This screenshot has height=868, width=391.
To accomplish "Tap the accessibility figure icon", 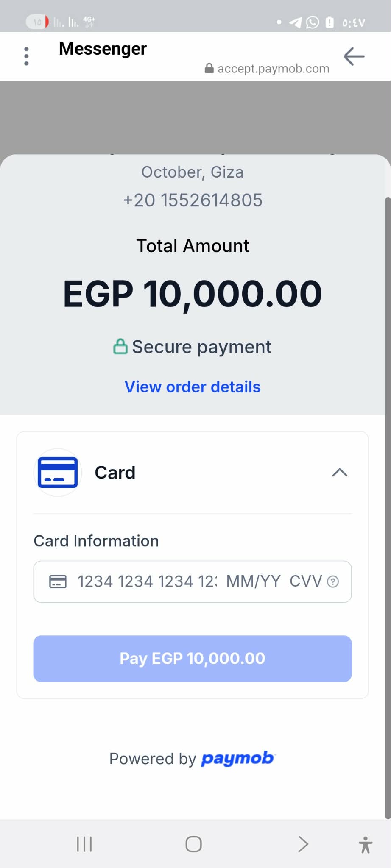I will pyautogui.click(x=365, y=844).
